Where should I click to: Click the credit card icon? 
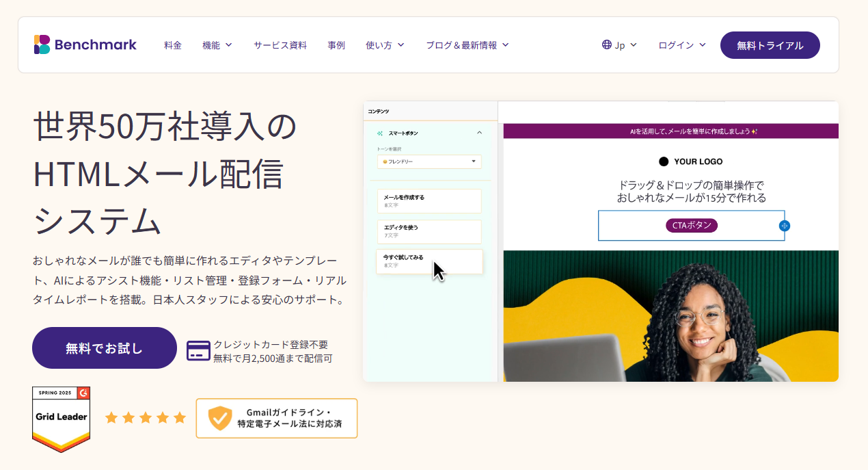[199, 351]
